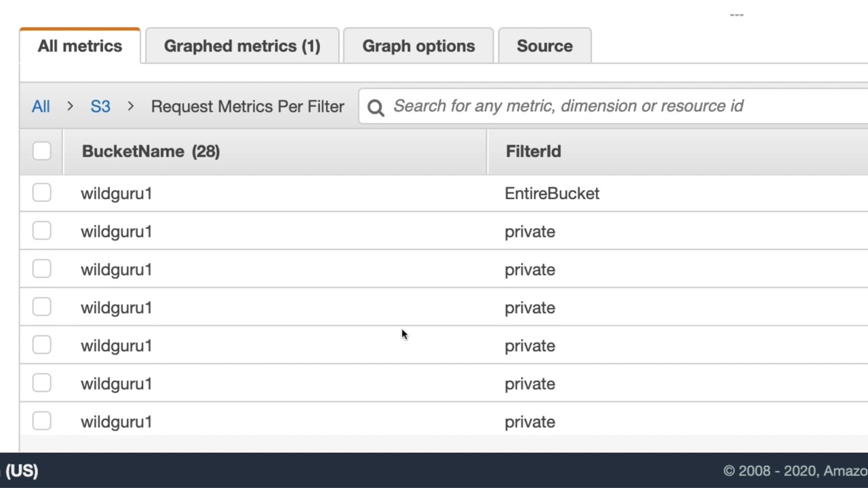
Task: Open the Graphed metrics (1) tab
Action: coord(242,46)
